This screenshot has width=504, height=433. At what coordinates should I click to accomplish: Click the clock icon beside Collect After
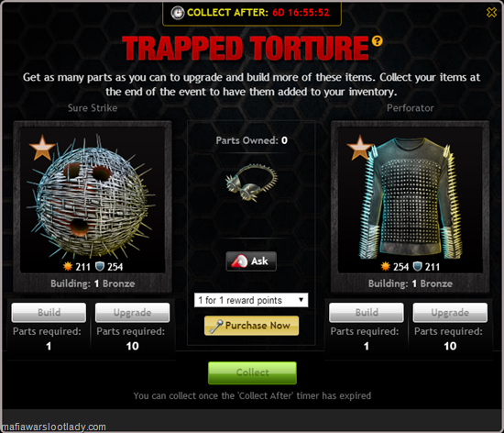tap(177, 13)
